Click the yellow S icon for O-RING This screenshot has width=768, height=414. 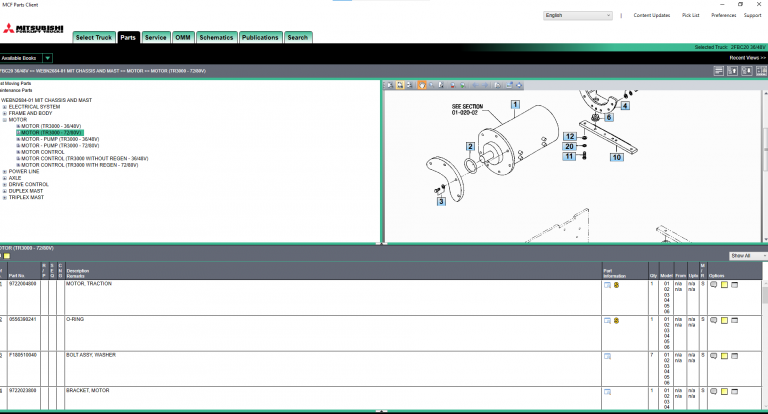click(x=616, y=320)
